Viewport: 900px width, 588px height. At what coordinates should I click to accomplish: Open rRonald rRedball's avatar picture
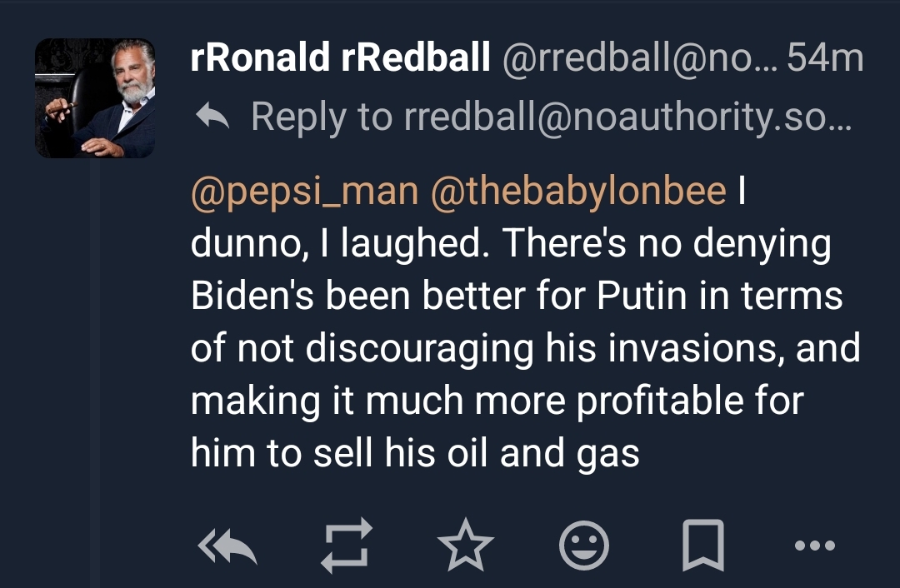coord(95,98)
